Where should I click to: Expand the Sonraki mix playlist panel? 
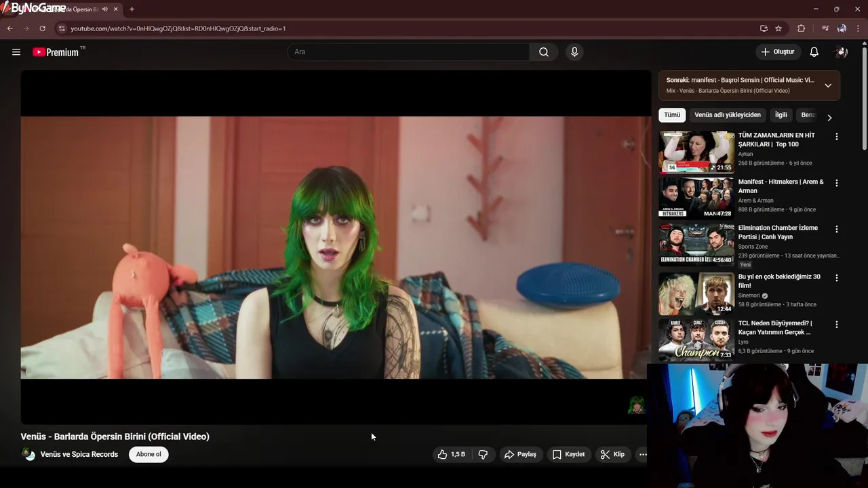point(828,85)
